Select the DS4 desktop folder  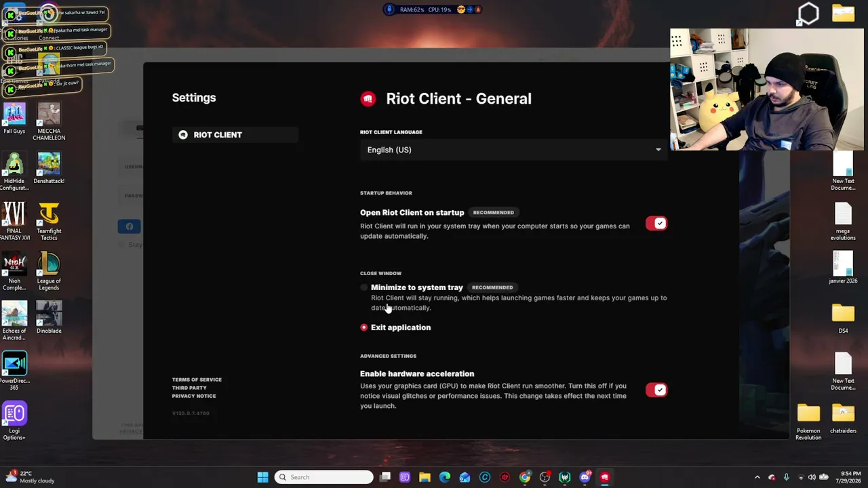tap(843, 319)
